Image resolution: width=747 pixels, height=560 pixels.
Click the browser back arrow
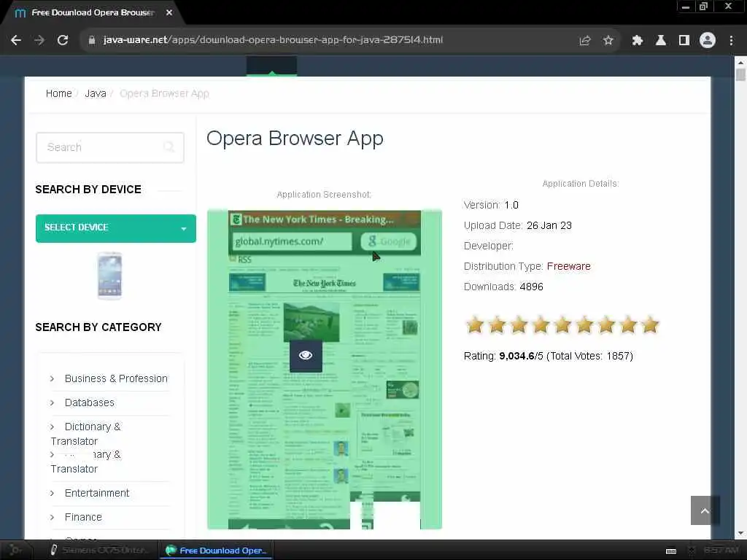point(16,41)
